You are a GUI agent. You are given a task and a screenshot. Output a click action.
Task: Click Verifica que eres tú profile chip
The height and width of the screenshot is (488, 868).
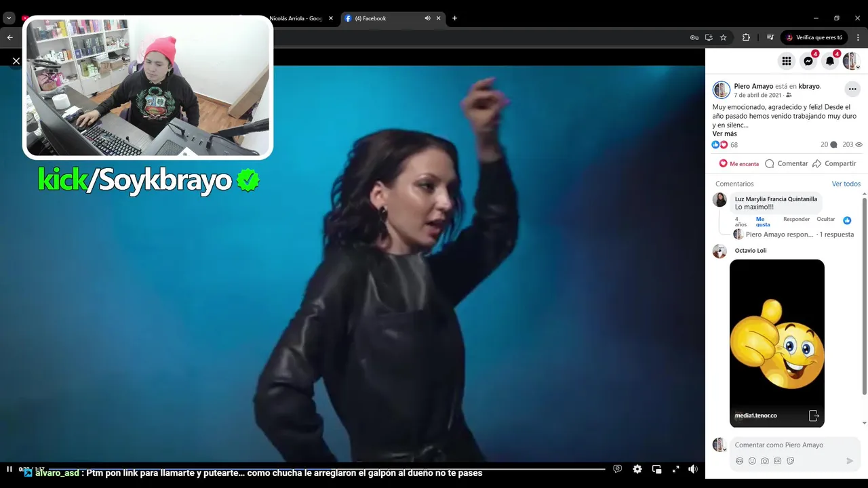point(814,37)
